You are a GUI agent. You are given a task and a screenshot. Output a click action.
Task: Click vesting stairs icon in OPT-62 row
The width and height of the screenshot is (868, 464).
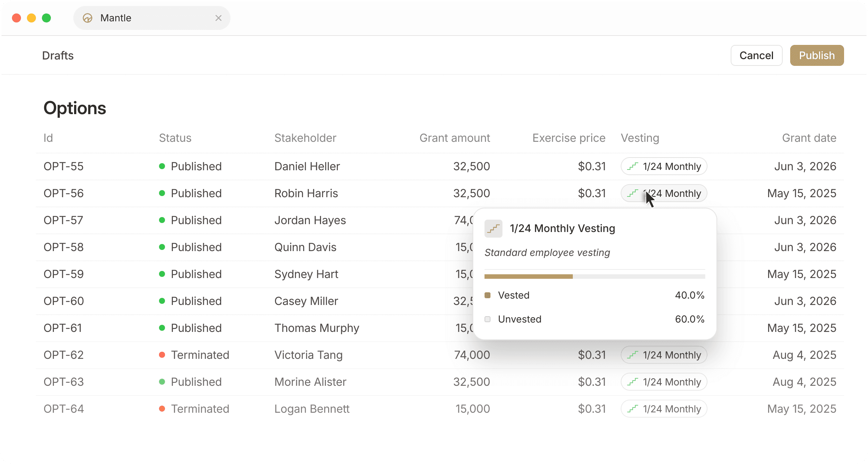tap(632, 355)
